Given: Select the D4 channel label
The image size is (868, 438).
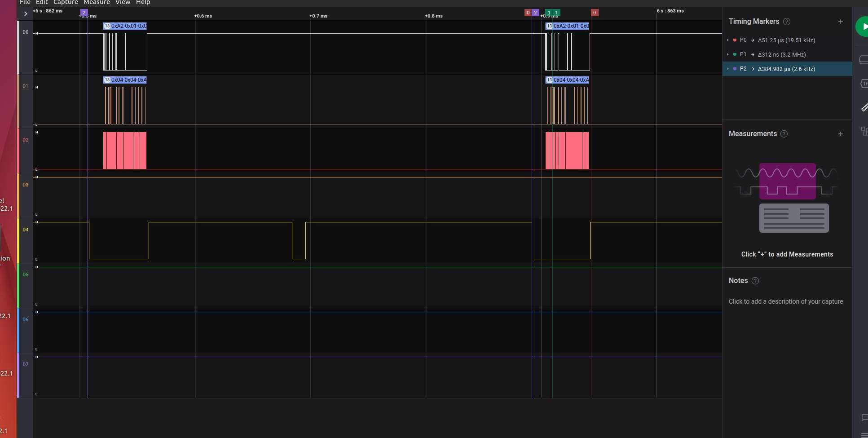Looking at the screenshot, I should click(x=26, y=230).
